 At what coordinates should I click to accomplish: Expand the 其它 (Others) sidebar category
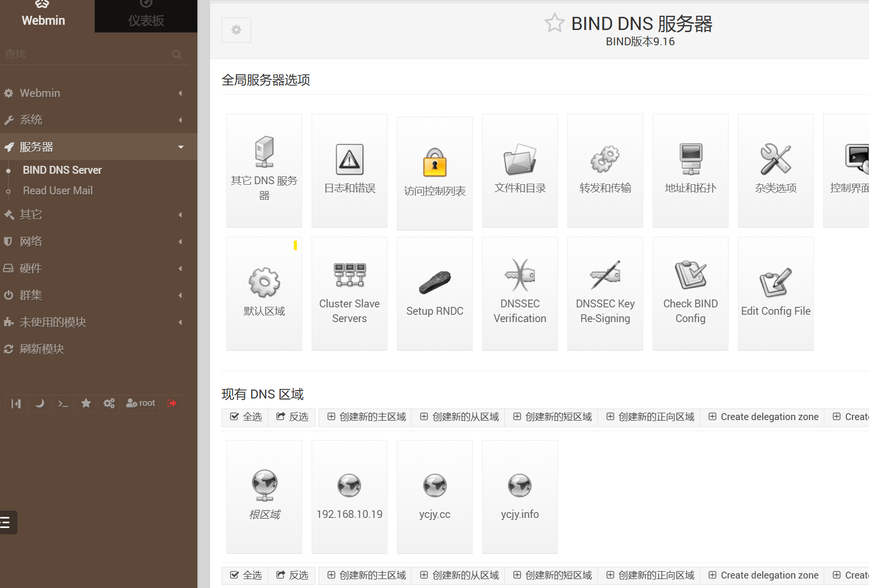point(98,215)
